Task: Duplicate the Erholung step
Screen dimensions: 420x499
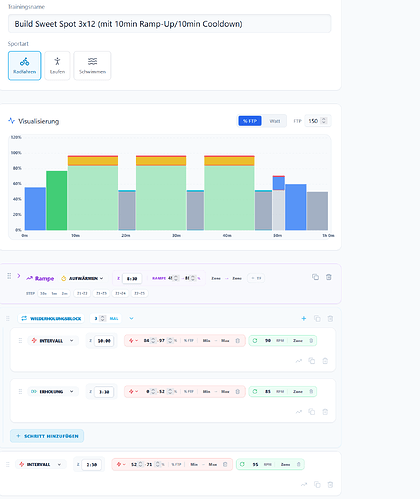Action: pos(312,412)
